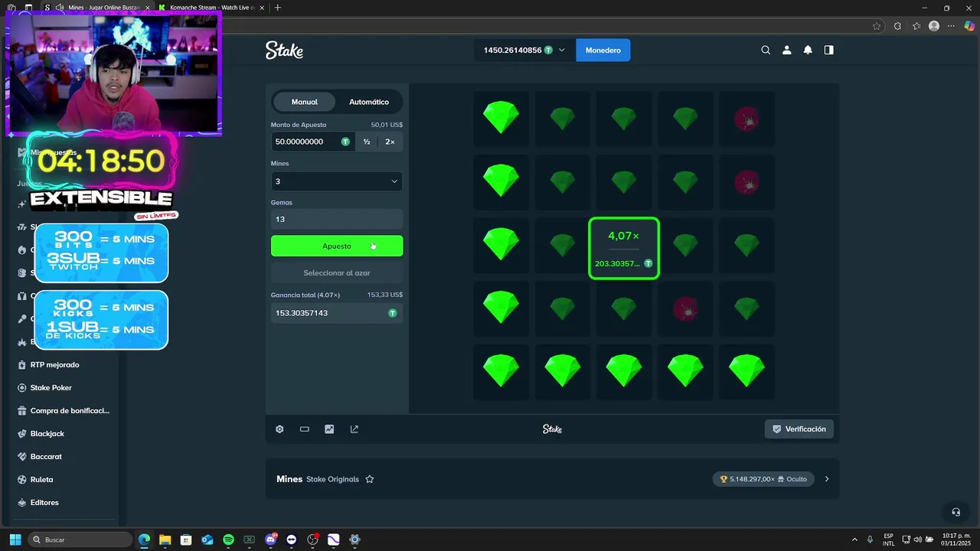
Task: Click the 4,07× win popup tile
Action: coord(624,248)
